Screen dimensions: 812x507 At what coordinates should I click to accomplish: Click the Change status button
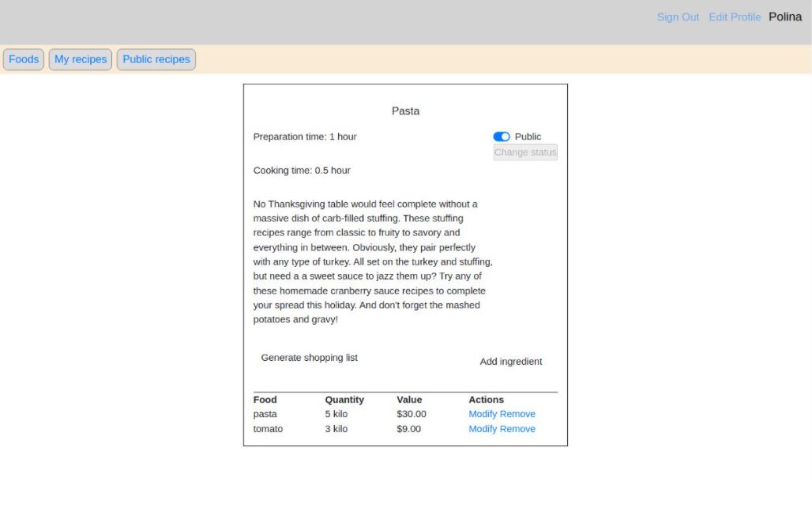pos(524,152)
